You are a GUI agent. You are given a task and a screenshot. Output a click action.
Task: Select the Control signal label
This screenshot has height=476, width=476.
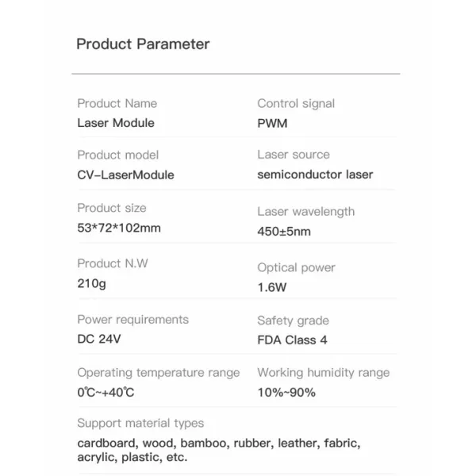pos(296,104)
